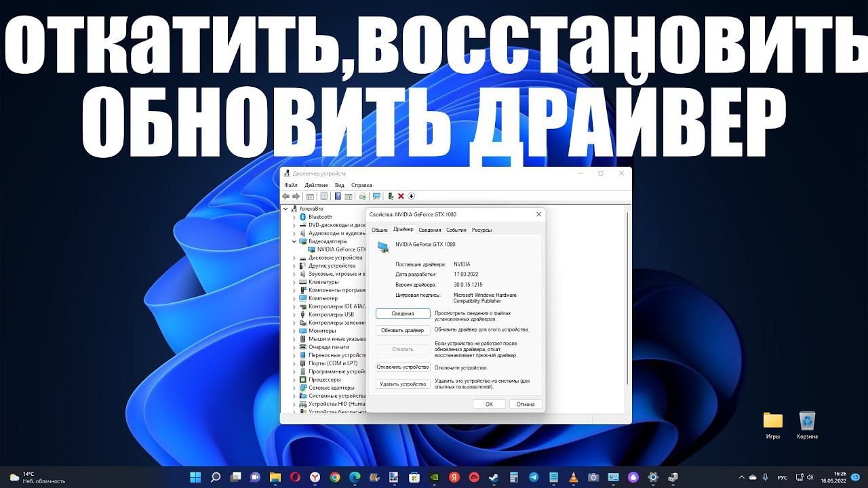Click the driver version 30.0.15.1215 text
The image size is (868, 488).
point(468,285)
